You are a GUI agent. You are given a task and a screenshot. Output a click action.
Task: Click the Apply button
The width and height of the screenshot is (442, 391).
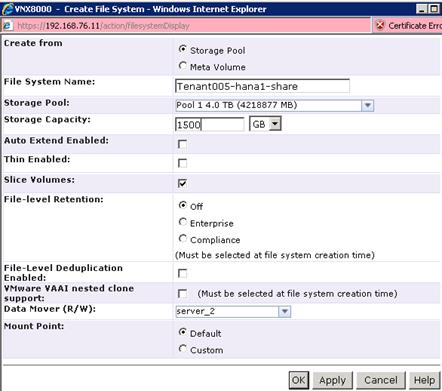333,380
